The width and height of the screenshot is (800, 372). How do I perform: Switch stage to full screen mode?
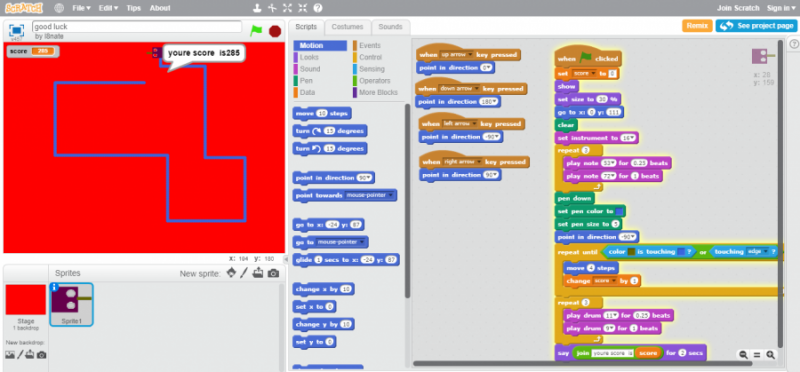16,30
